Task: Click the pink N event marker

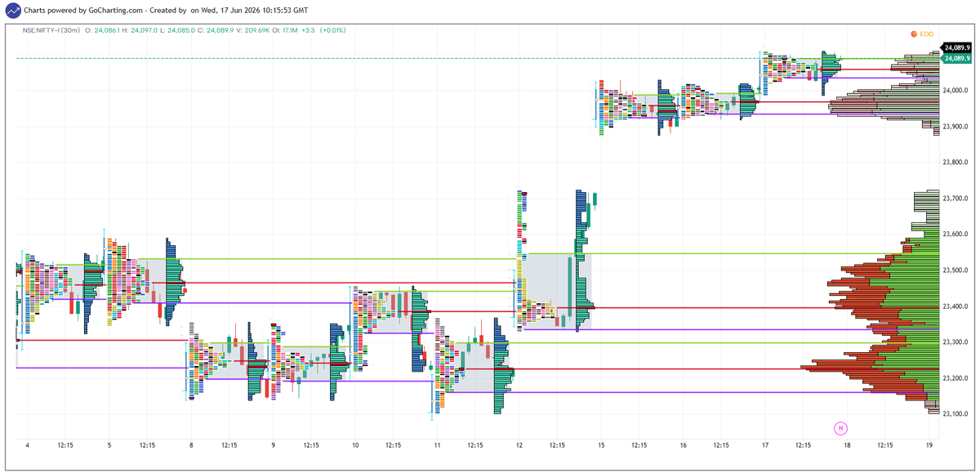Action: 840,427
